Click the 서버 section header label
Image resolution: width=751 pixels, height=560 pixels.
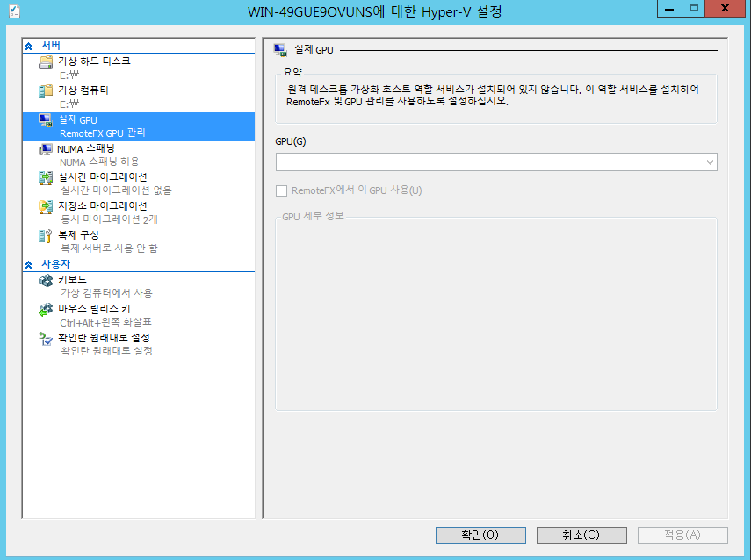coord(51,46)
